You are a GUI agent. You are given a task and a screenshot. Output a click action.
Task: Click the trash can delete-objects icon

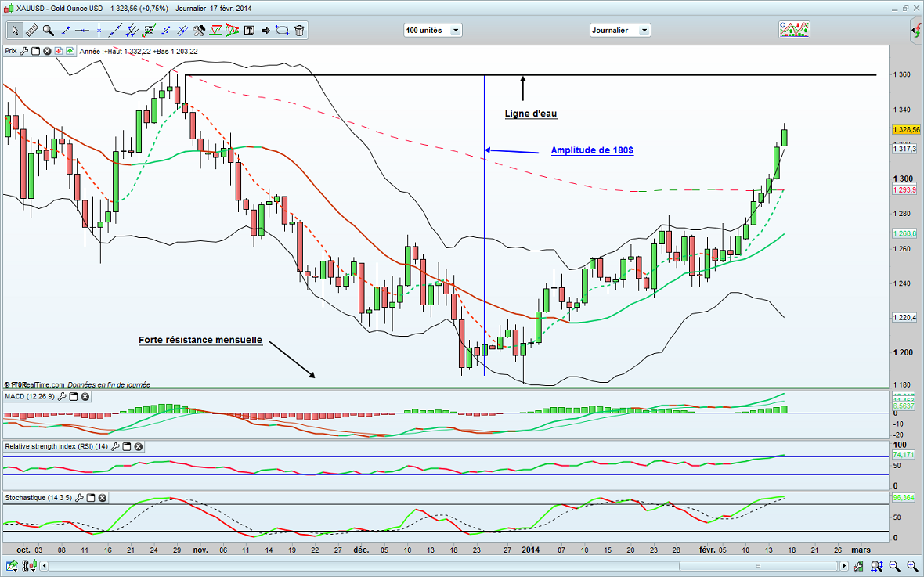click(299, 31)
